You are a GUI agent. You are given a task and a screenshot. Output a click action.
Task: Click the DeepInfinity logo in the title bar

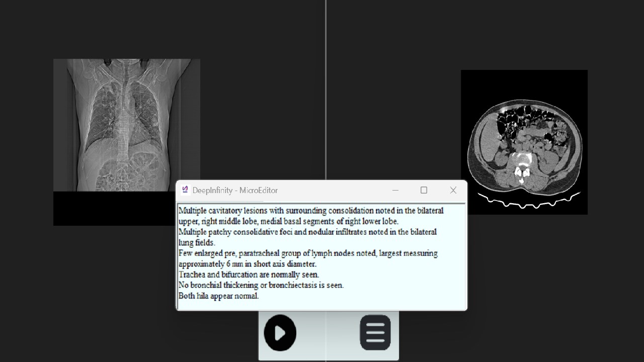click(x=185, y=190)
